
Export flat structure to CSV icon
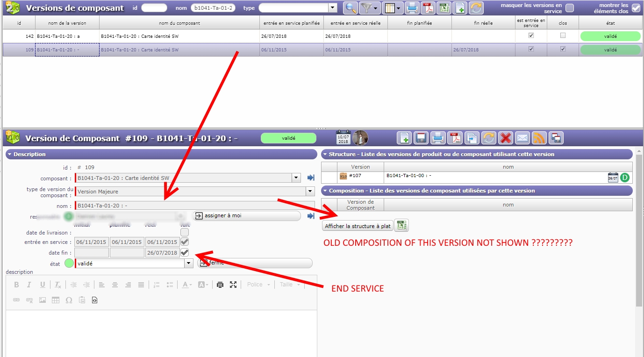pos(401,225)
